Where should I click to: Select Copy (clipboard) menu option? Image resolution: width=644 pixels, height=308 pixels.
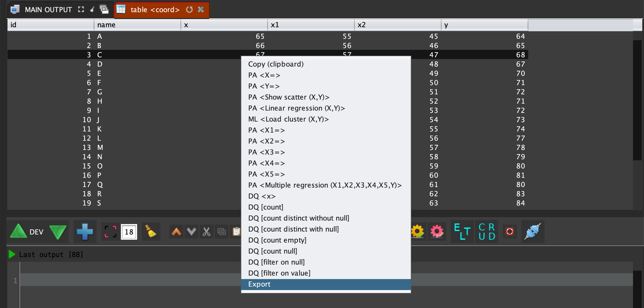click(276, 64)
